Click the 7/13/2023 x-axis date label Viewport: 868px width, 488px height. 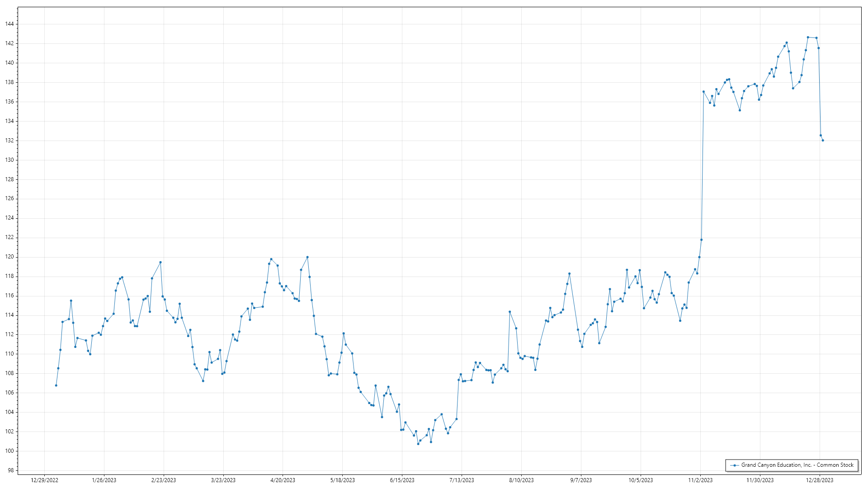click(x=462, y=480)
